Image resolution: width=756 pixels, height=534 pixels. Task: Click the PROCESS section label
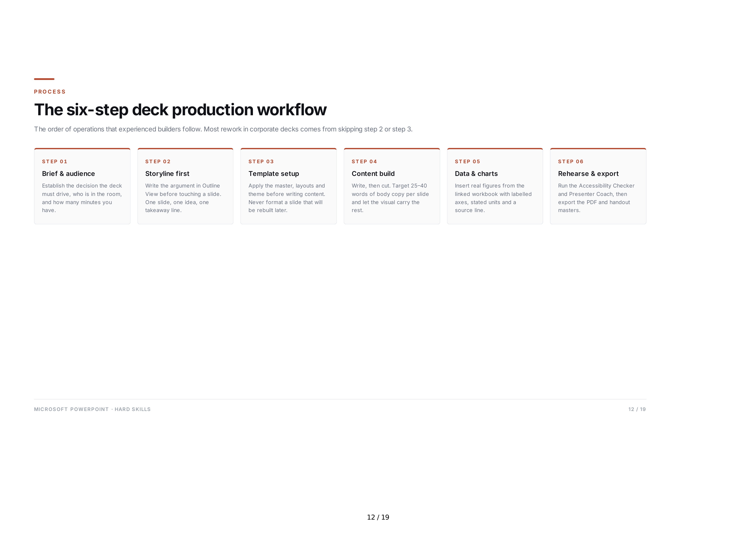[x=50, y=92]
